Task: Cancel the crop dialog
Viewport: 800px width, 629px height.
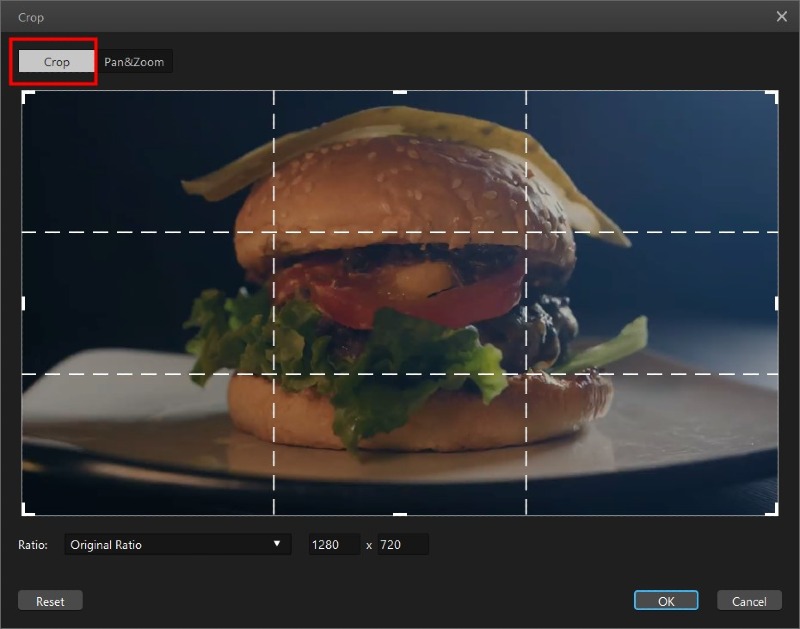Action: [x=749, y=601]
